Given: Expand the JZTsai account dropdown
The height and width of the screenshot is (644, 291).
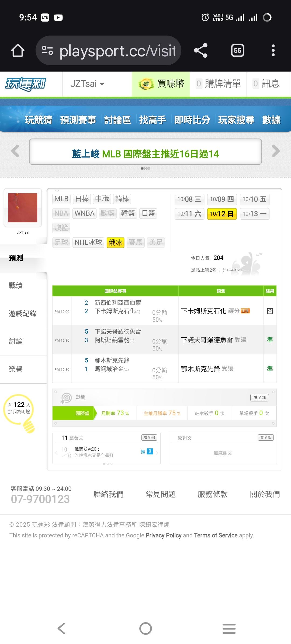Looking at the screenshot, I should [87, 84].
